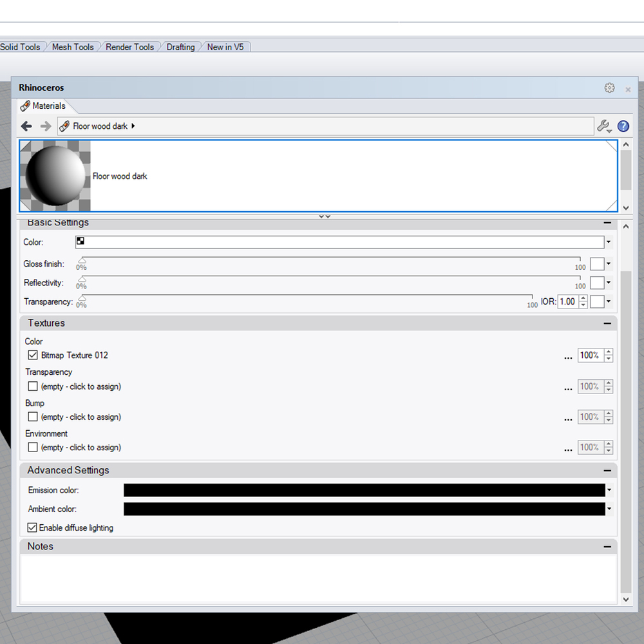Check the empty Bump texture checkbox
The image size is (644, 644).
coord(33,417)
